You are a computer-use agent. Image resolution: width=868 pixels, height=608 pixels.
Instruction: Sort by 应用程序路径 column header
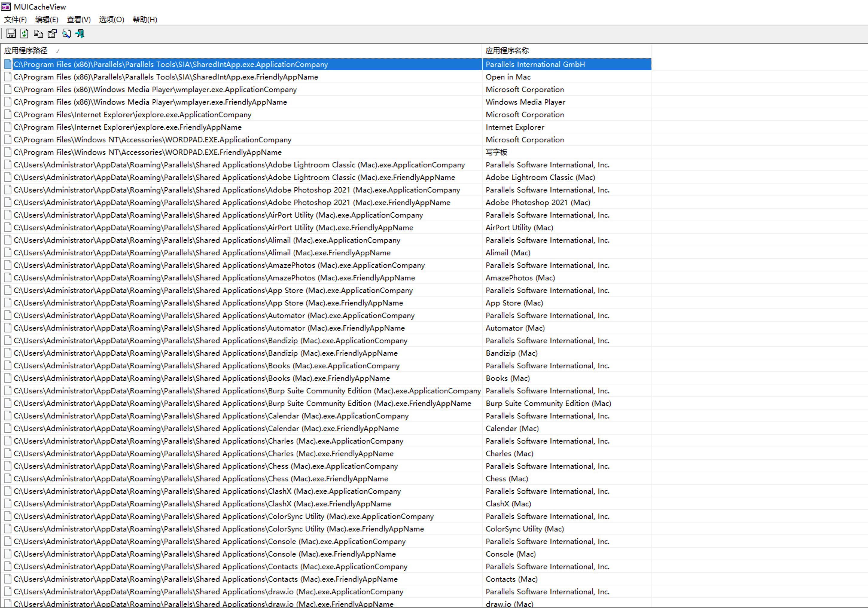pos(26,51)
